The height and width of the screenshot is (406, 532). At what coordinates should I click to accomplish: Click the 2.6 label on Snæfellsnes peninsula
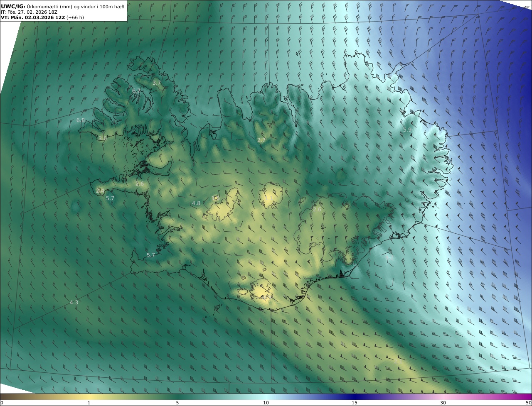pos(139,184)
